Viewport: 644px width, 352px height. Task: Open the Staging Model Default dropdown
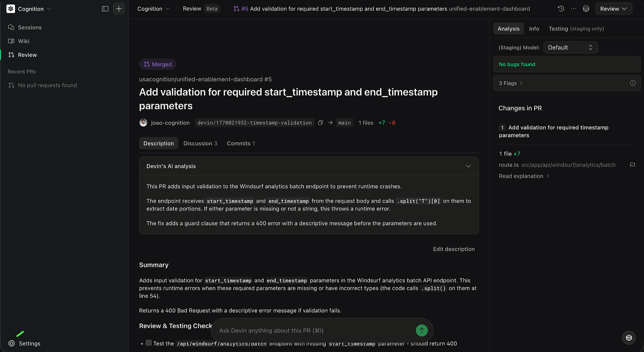(570, 48)
